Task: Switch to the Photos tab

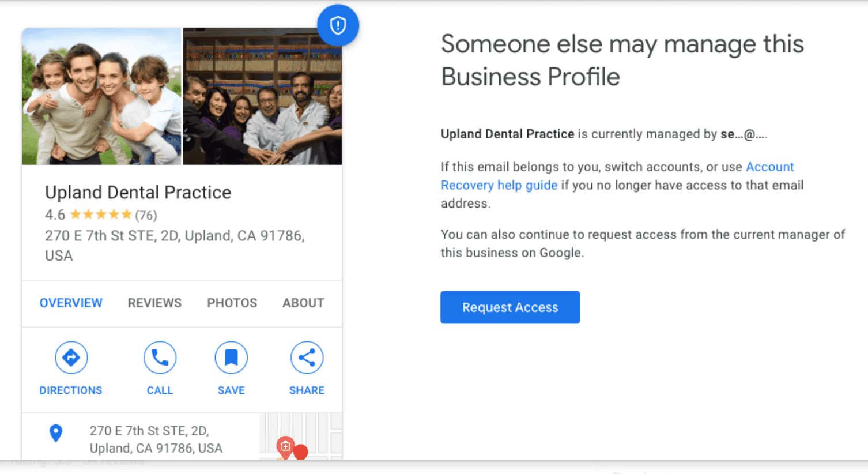Action: [232, 303]
